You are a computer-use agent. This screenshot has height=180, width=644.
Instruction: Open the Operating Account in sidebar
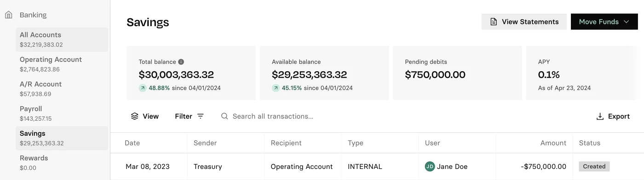click(62, 64)
